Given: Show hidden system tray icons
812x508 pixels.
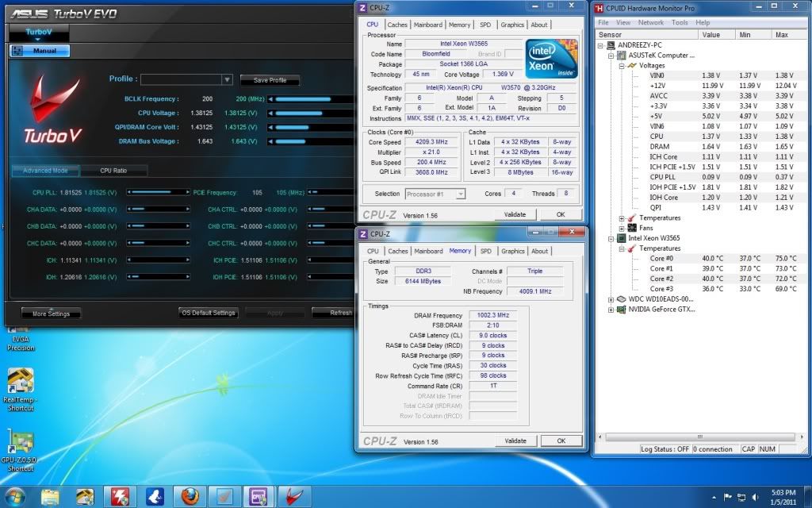Looking at the screenshot, I should [714, 498].
